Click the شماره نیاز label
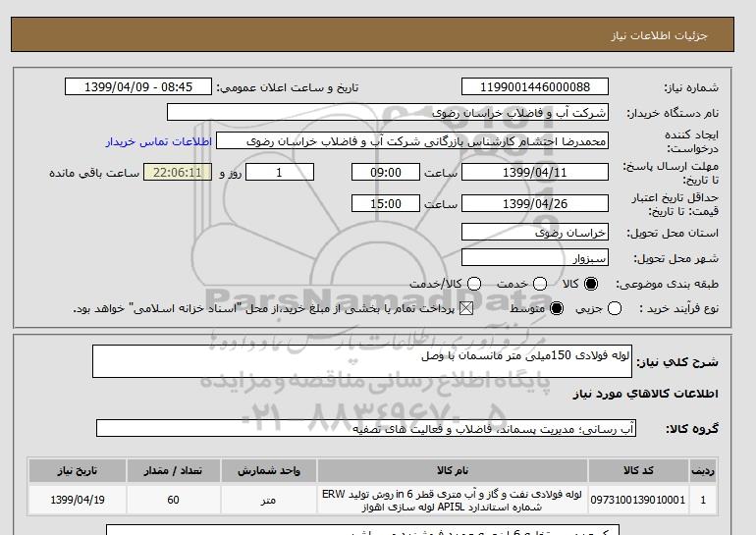The image size is (756, 535). pos(691,87)
